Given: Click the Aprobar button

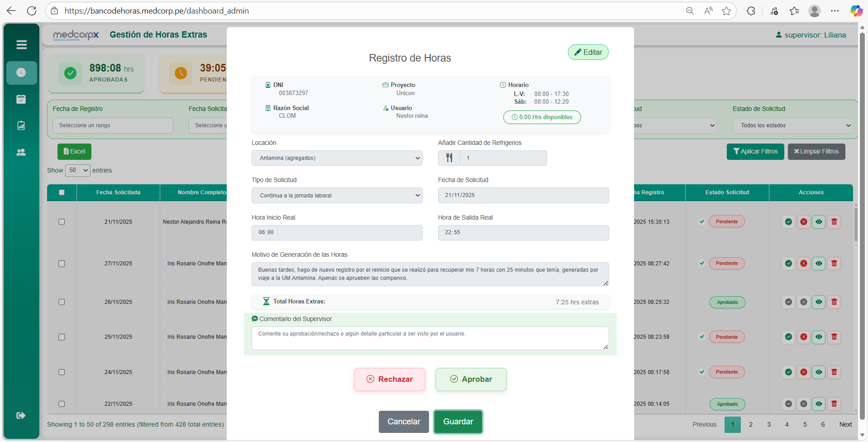Looking at the screenshot, I should [x=471, y=380].
